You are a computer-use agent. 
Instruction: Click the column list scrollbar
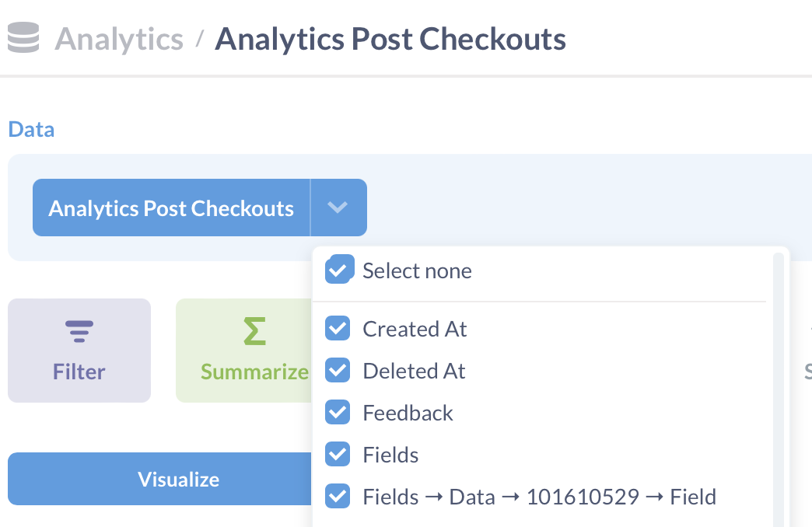[x=778, y=389]
